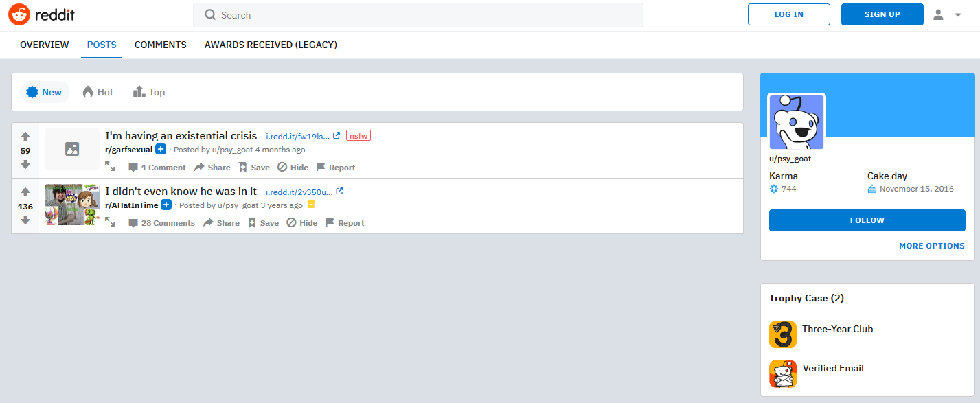This screenshot has height=403, width=980.
Task: Click the SIGN UP button
Action: click(x=882, y=14)
